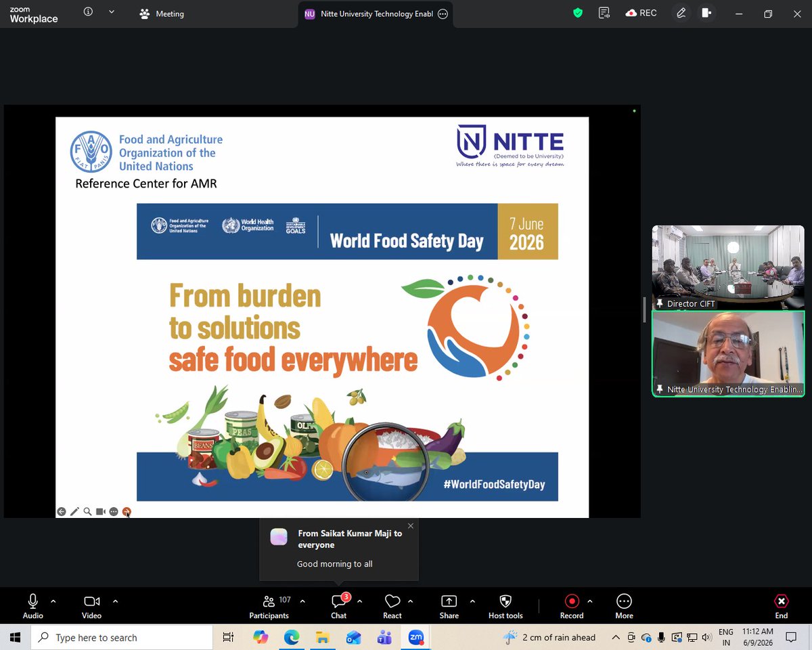Expand share options arrow
The height and width of the screenshot is (650, 812).
472,601
